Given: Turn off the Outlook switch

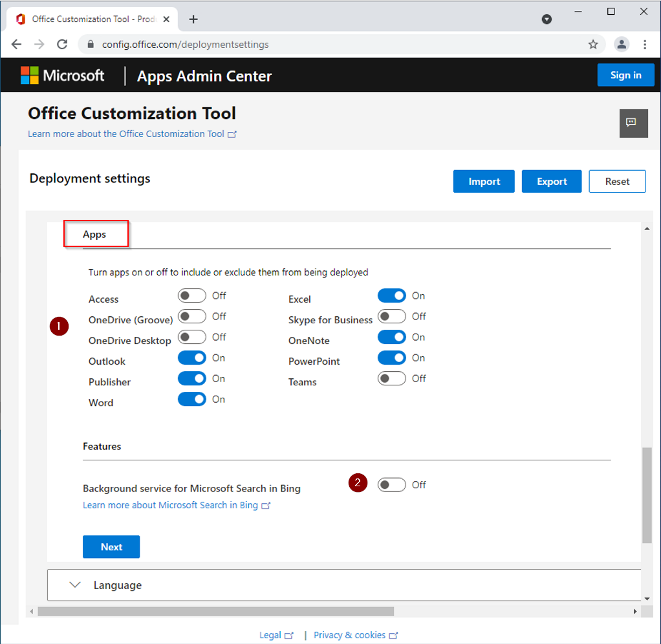Looking at the screenshot, I should 192,358.
